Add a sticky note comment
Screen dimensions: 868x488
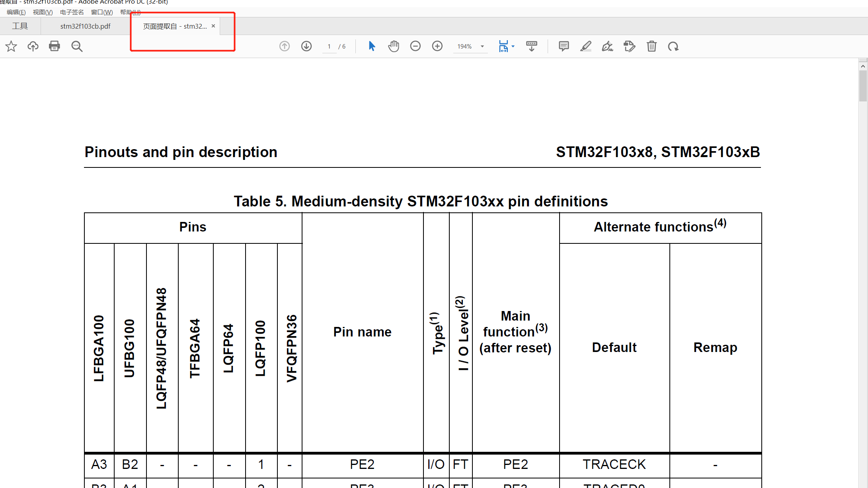click(x=564, y=47)
